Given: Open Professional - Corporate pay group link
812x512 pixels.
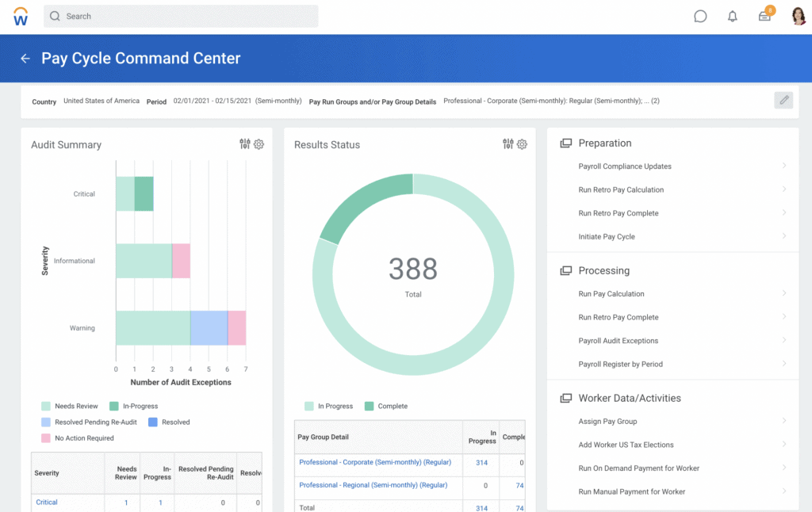Looking at the screenshot, I should tap(374, 463).
